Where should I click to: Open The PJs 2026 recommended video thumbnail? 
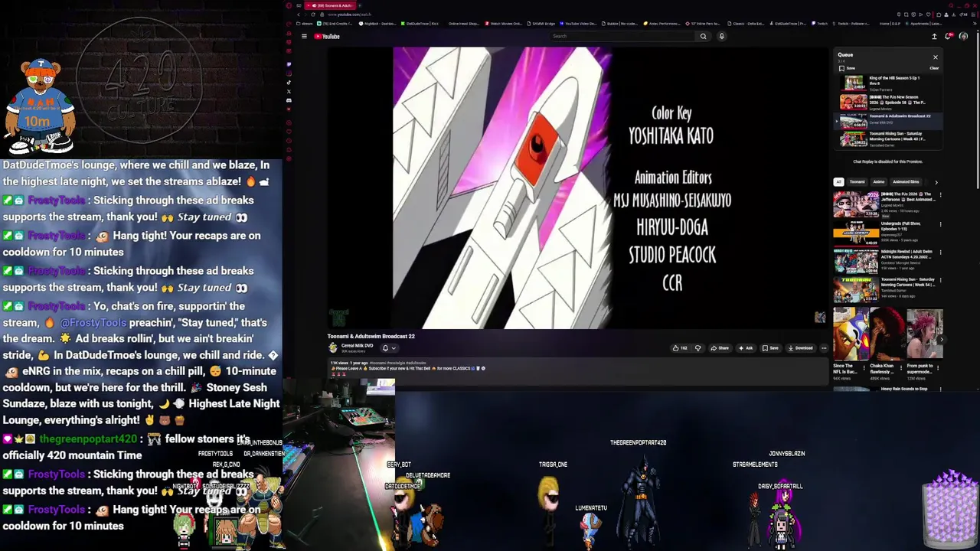click(x=856, y=205)
